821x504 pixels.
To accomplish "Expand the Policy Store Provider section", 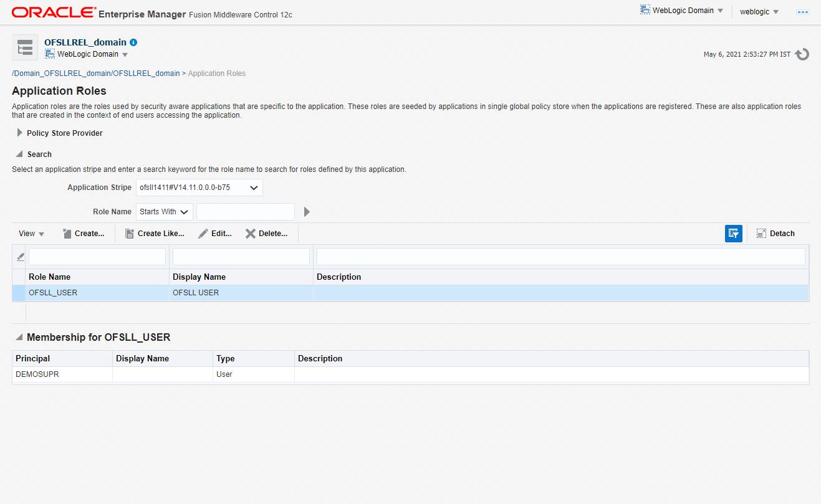I will (20, 133).
